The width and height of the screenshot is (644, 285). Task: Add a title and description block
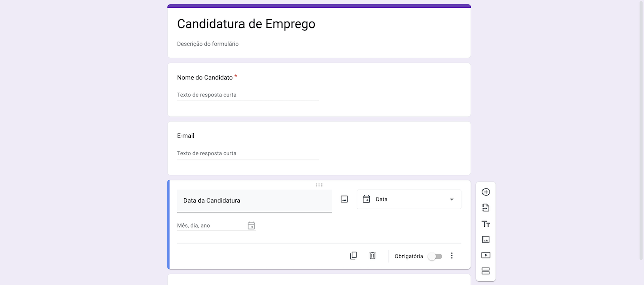[x=486, y=224]
